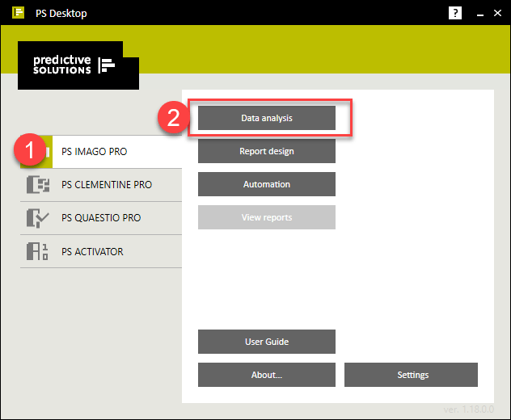Click the greyed View reports button
The height and width of the screenshot is (420, 511).
click(267, 217)
